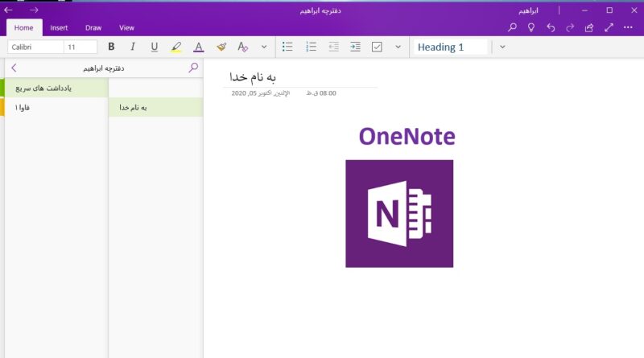
Task: Increase the paragraph indent
Action: click(355, 47)
